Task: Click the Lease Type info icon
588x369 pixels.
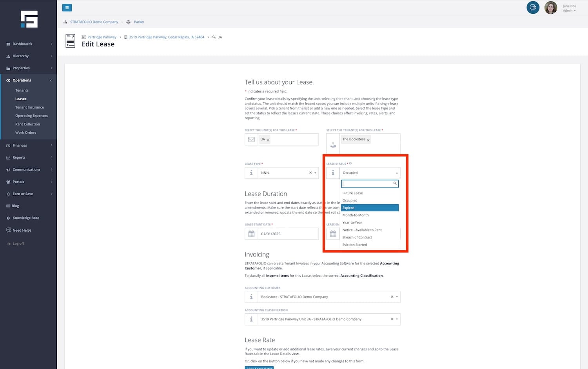Action: (x=251, y=173)
